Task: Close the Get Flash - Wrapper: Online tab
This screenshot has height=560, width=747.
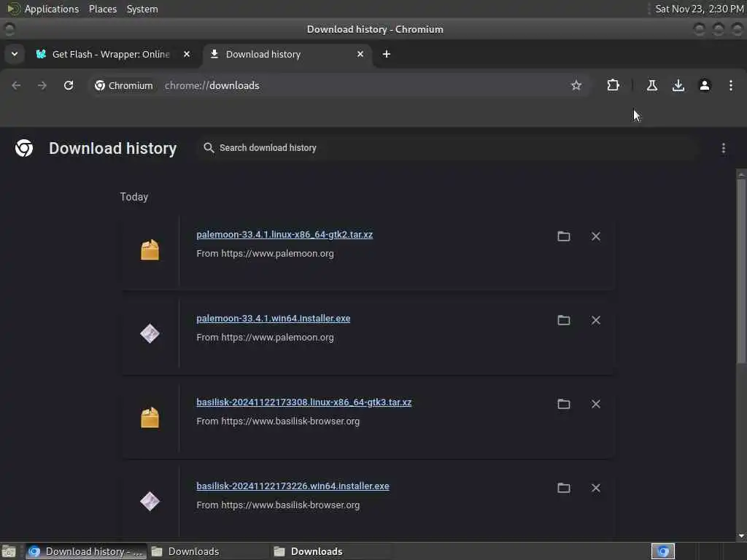Action: (187, 54)
